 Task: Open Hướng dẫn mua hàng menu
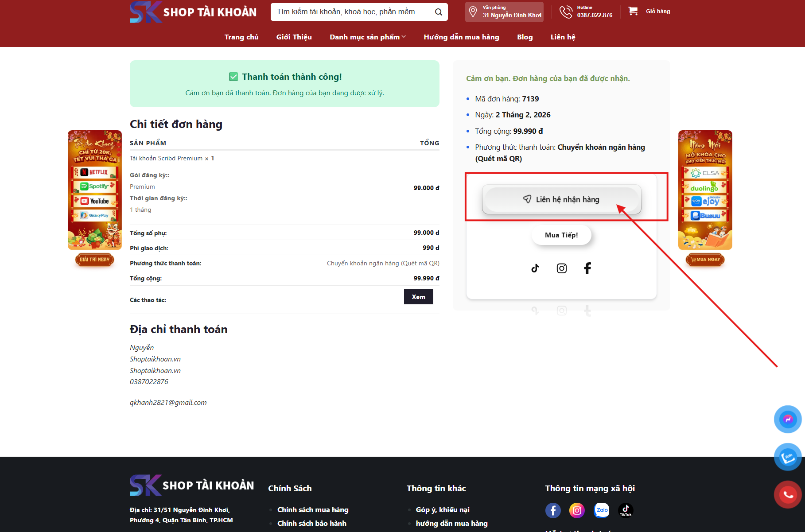click(461, 37)
